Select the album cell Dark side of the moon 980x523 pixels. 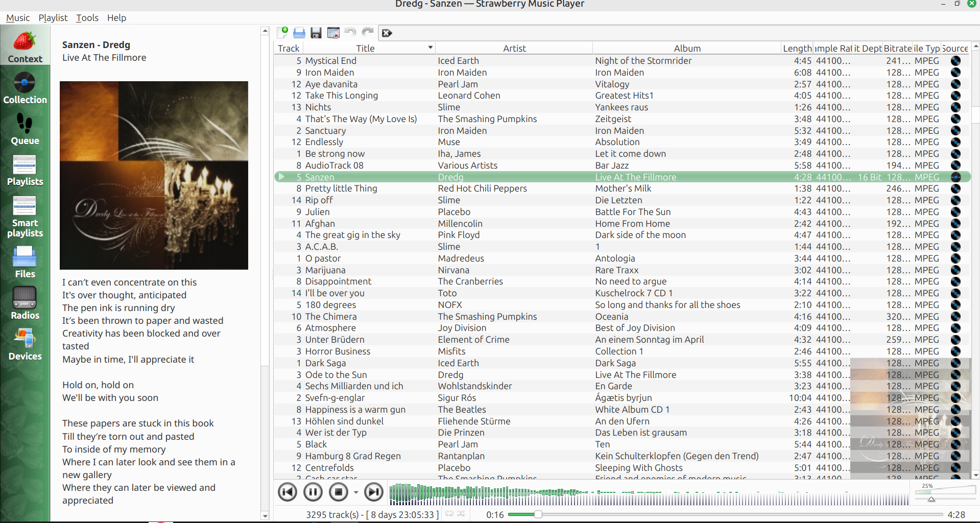click(x=640, y=235)
